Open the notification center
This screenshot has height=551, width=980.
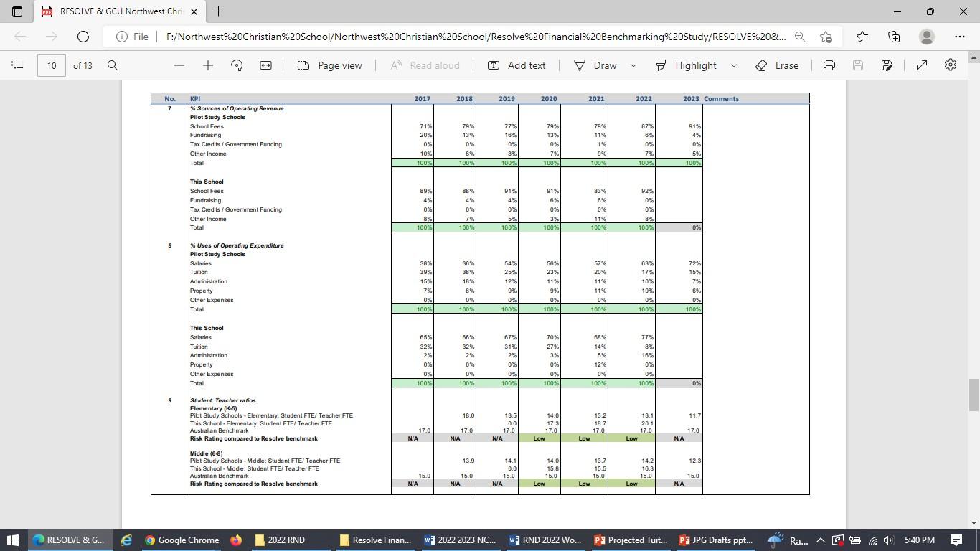[956, 540]
